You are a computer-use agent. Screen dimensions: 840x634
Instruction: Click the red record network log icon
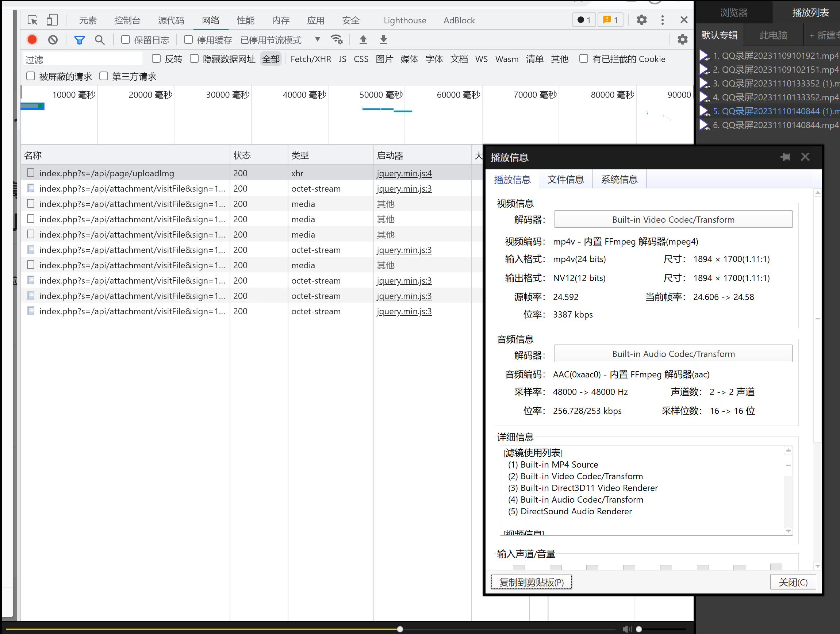32,39
